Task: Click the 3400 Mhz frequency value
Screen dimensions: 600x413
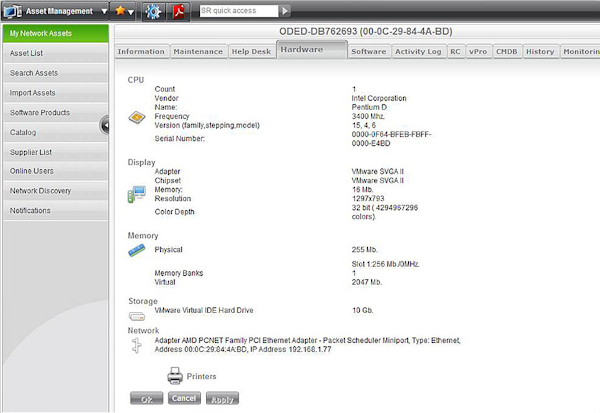Action: click(x=368, y=116)
